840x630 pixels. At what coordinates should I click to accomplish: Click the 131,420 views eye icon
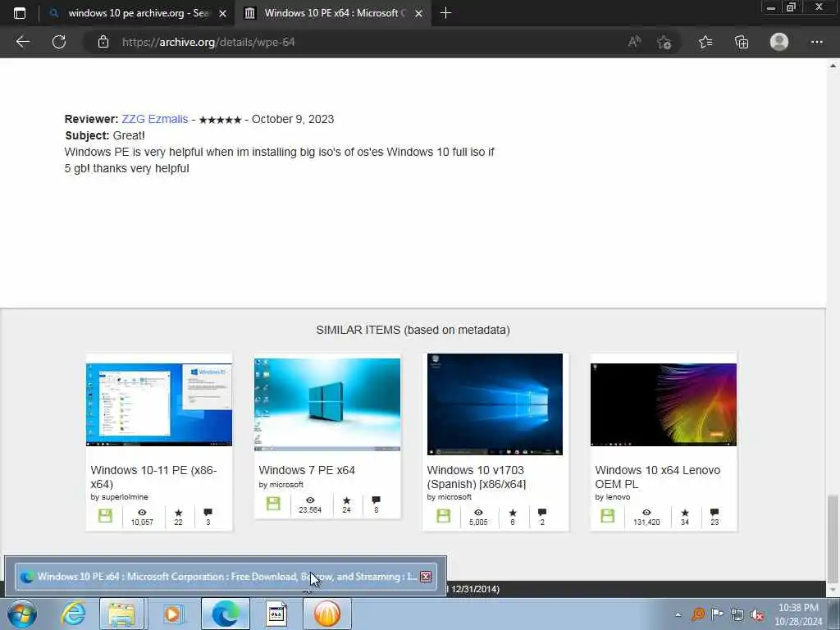pos(646,513)
